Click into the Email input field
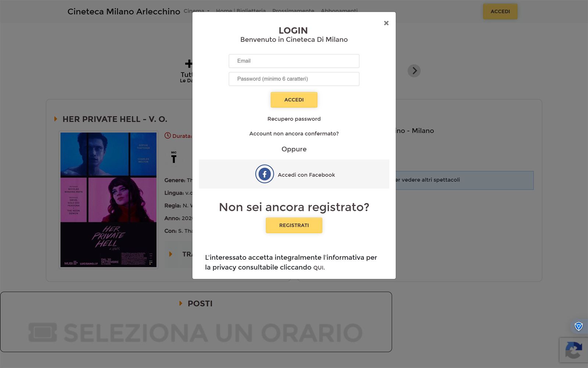Screen dimensions: 588x368 [294, 61]
